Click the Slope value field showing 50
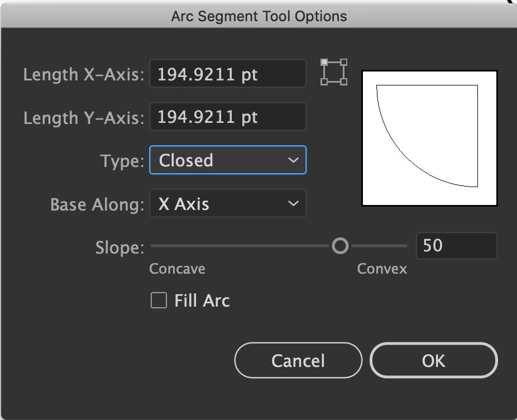The height and width of the screenshot is (420, 517). click(456, 246)
